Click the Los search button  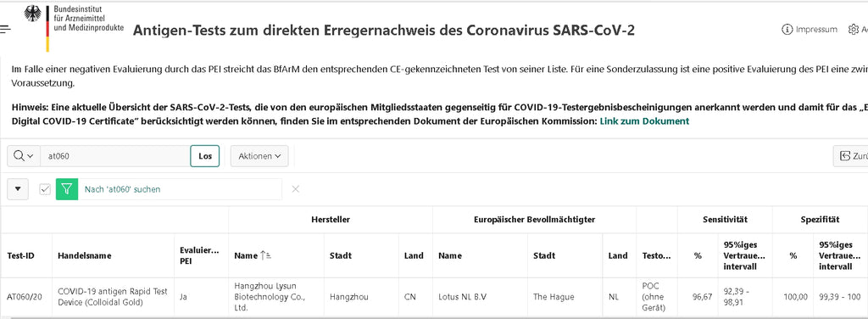click(205, 156)
